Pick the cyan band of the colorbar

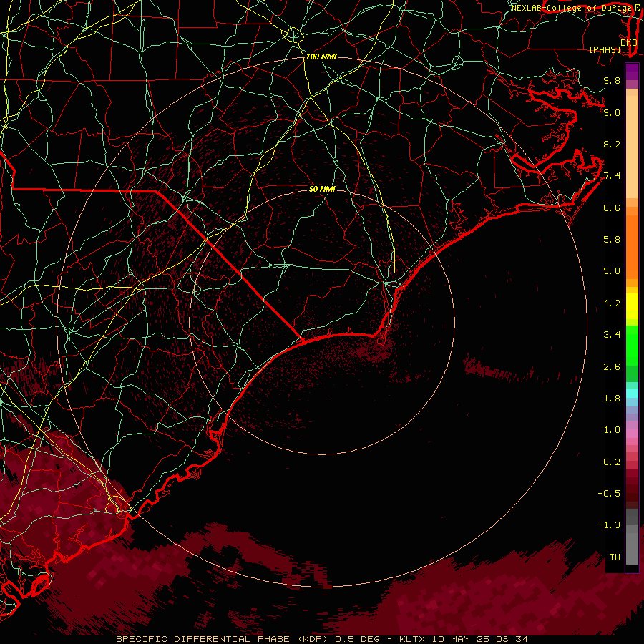632,394
